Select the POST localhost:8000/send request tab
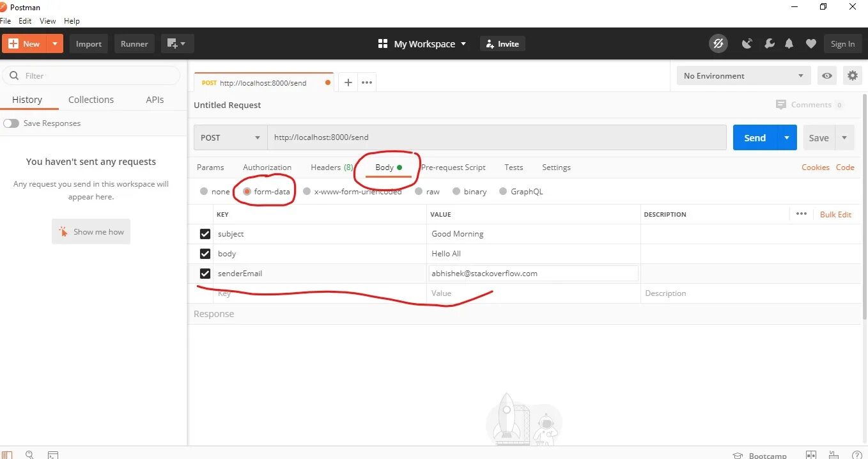 point(263,82)
